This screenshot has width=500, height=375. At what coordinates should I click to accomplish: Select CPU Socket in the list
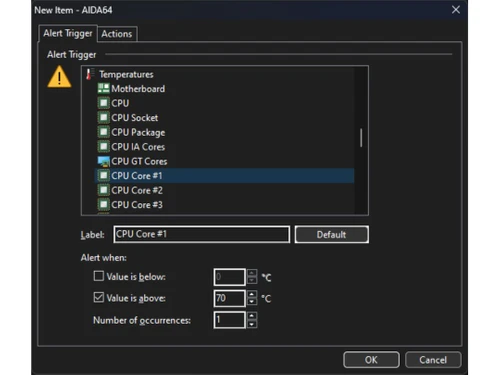pyautogui.click(x=225, y=117)
